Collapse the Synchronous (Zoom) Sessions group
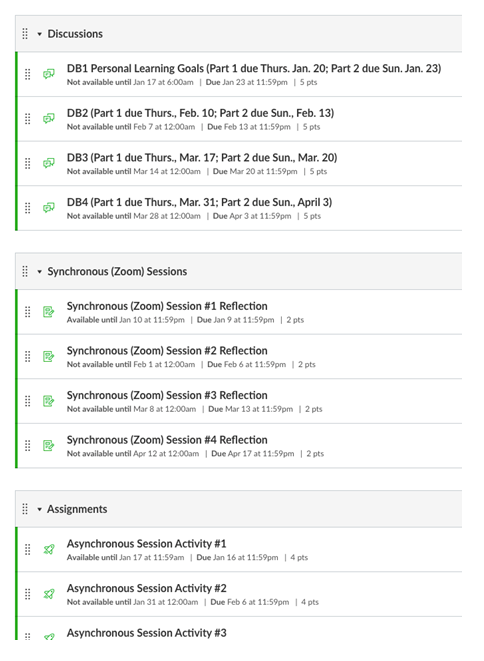The image size is (484, 661). point(40,272)
